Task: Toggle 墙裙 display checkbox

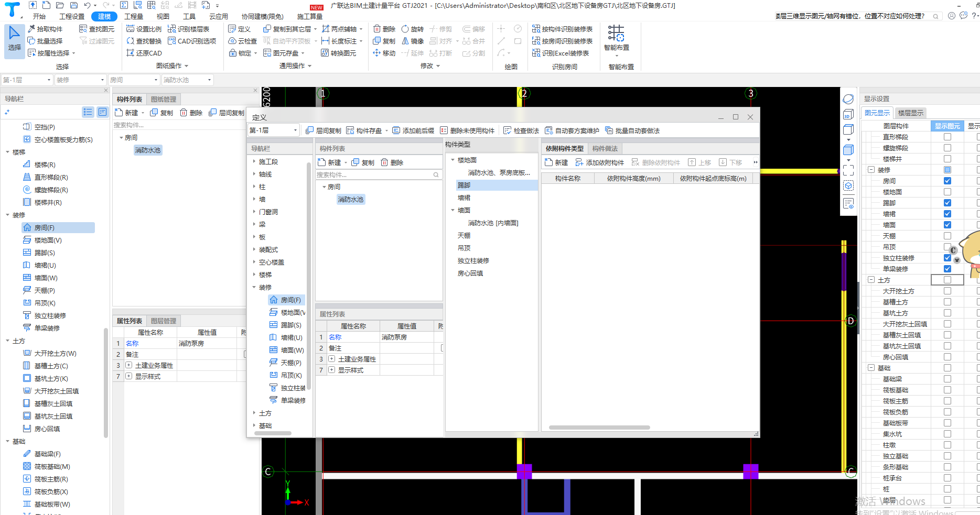Action: pos(947,214)
